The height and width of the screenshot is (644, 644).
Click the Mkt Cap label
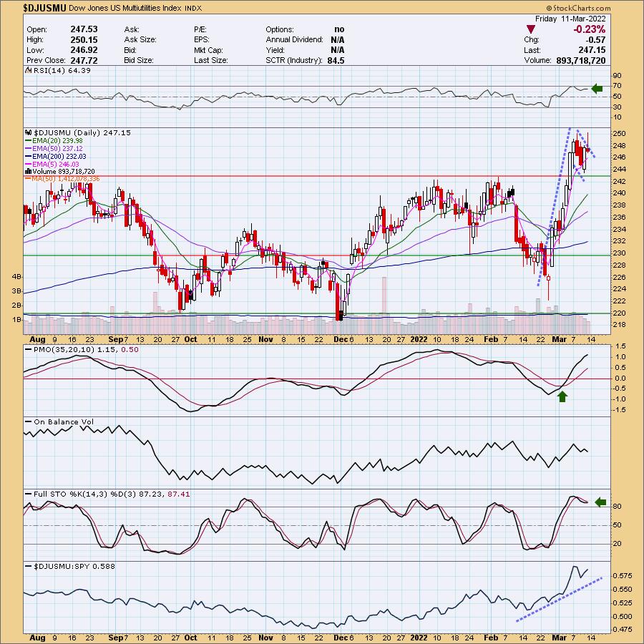coord(209,49)
